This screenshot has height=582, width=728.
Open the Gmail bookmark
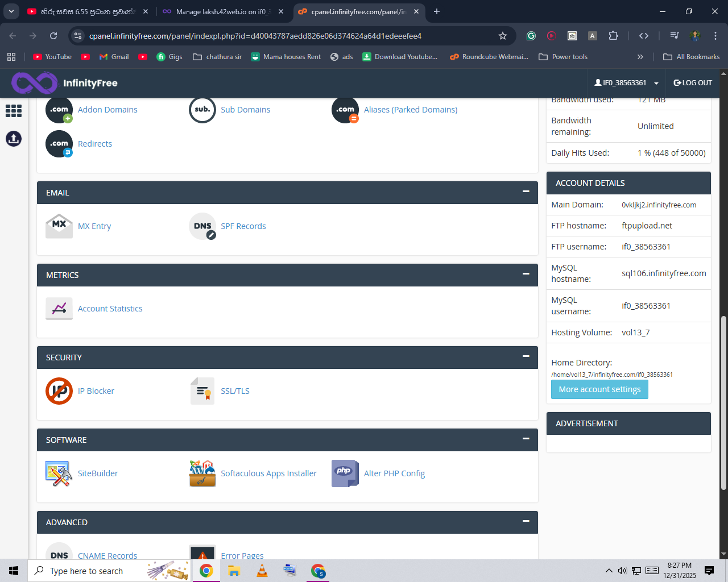click(114, 57)
